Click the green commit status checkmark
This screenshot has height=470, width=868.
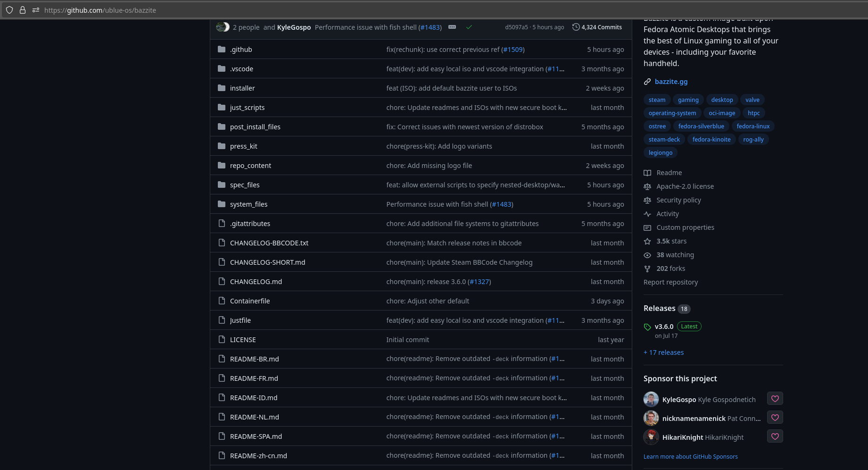pyautogui.click(x=469, y=27)
